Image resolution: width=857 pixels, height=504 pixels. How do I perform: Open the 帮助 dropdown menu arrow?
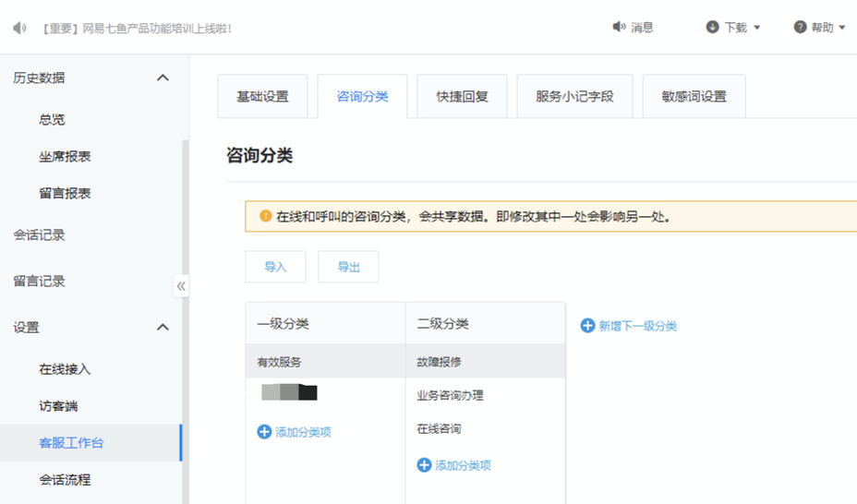(842, 28)
